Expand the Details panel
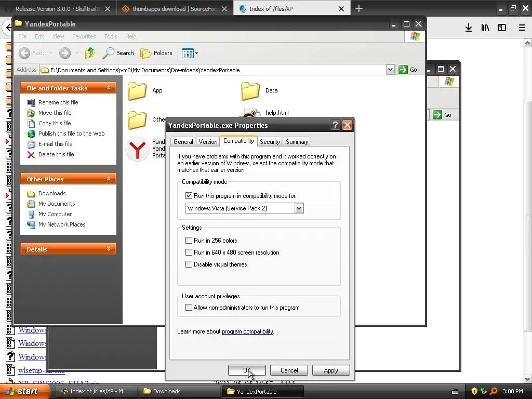 [x=109, y=249]
